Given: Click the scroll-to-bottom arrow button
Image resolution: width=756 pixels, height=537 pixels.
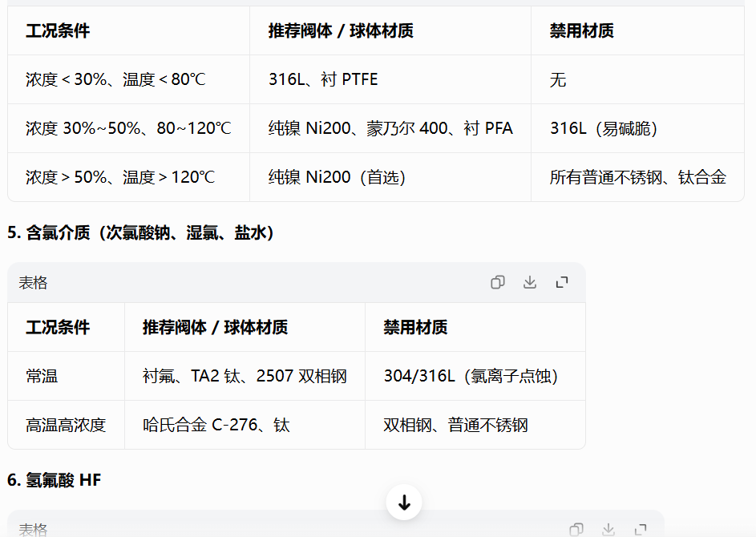Looking at the screenshot, I should click(x=404, y=503).
